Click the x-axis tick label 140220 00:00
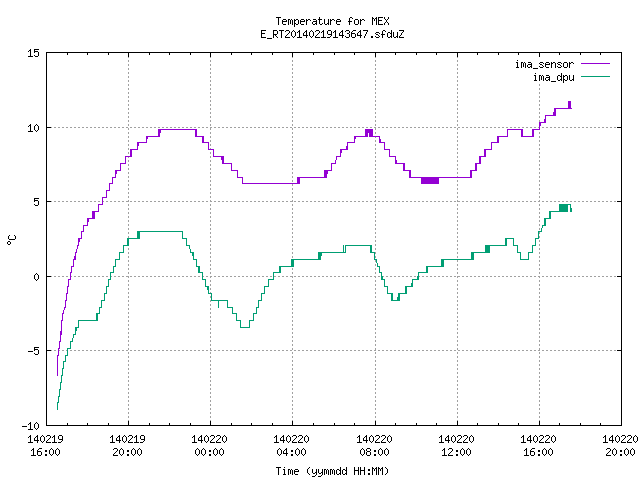Viewport: 640px width, 480px height. 209,446
